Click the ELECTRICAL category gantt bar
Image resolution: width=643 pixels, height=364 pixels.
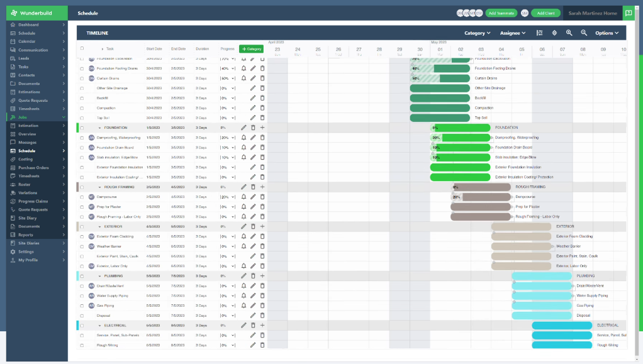[x=562, y=325]
